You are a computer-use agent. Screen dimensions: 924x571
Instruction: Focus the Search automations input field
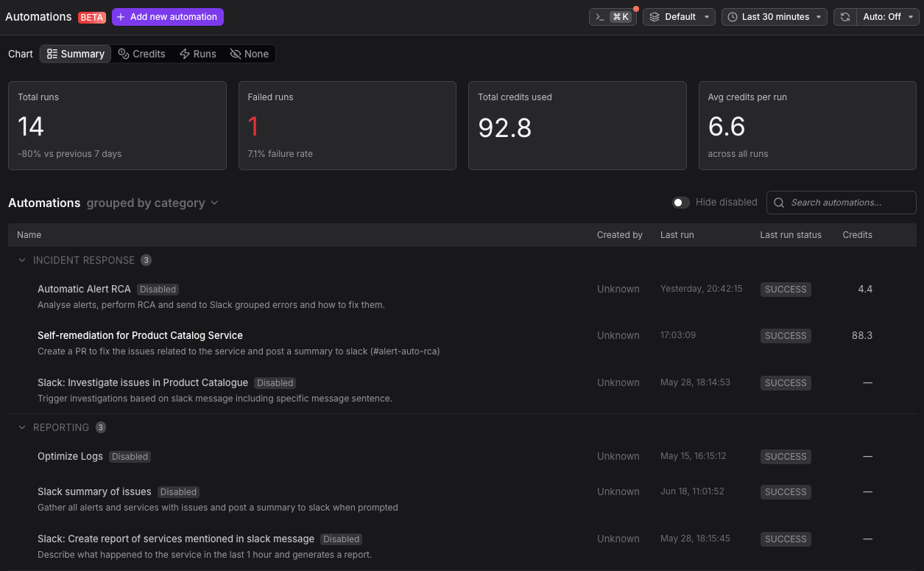tap(842, 203)
